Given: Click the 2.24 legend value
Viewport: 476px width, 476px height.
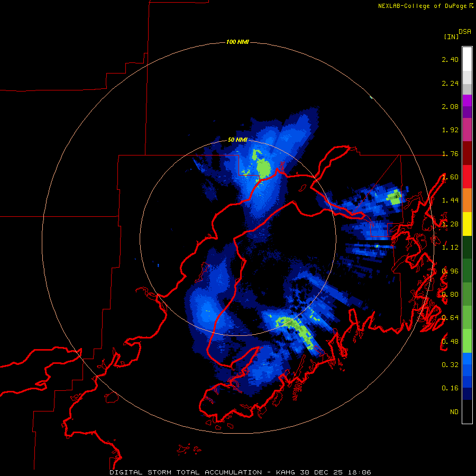Looking at the screenshot, I should pos(450,83).
